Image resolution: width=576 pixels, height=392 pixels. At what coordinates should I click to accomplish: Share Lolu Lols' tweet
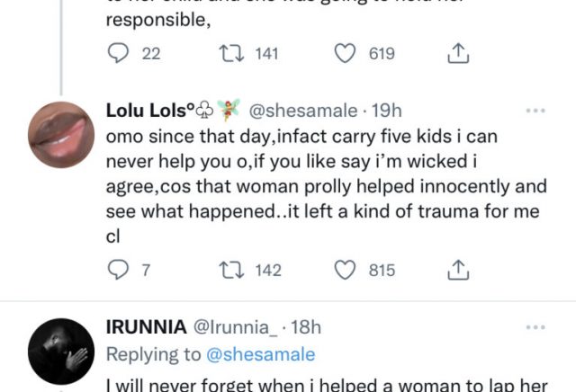pyautogui.click(x=457, y=270)
